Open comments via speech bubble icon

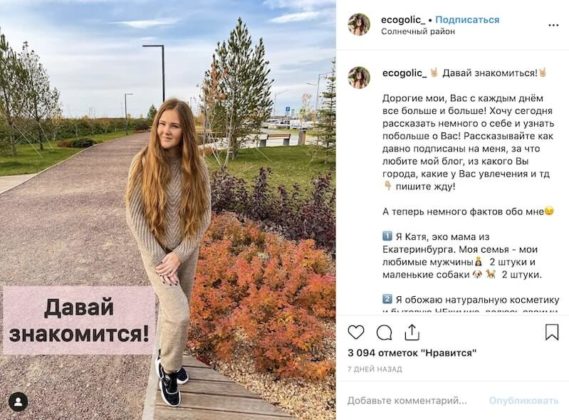pos(384,332)
